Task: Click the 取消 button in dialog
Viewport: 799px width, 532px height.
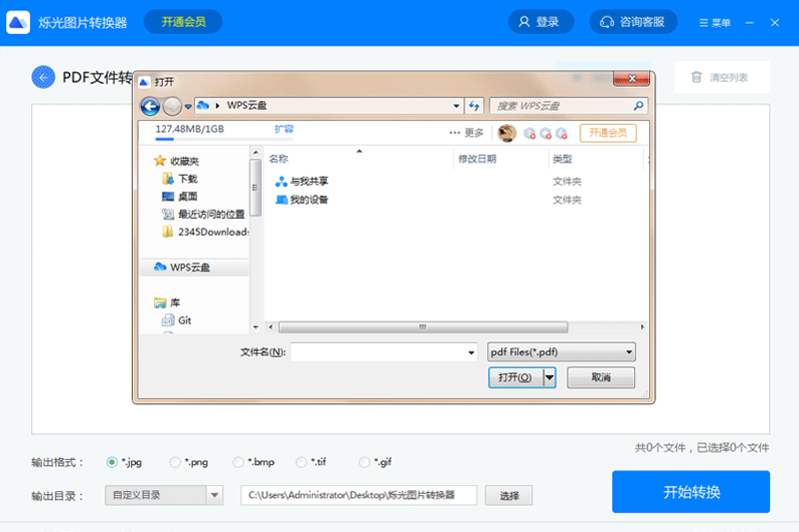Action: click(600, 377)
